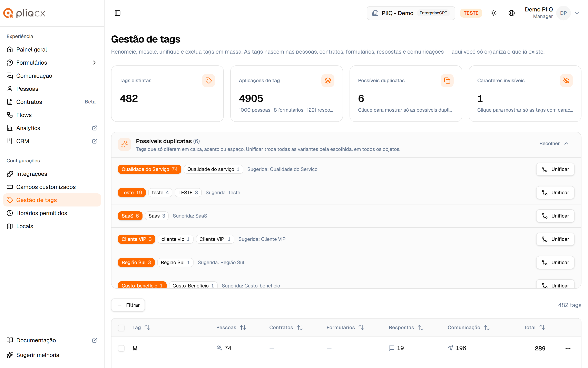Open Analytics external link icon
Screen dimensions: 588x368
pyautogui.click(x=95, y=128)
